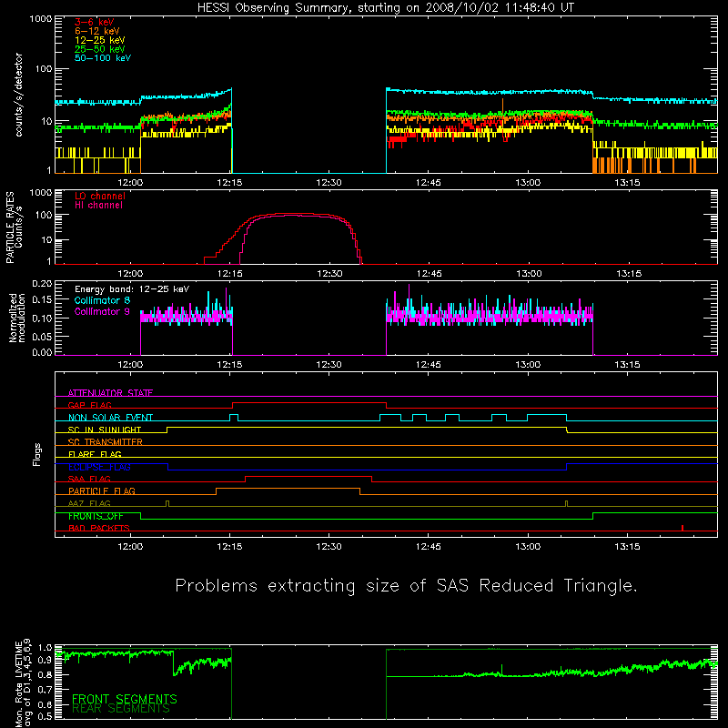Screen dimensions: 728x728
Task: Select the 'BAD_PACKETS' flag label
Action: pyautogui.click(x=99, y=528)
